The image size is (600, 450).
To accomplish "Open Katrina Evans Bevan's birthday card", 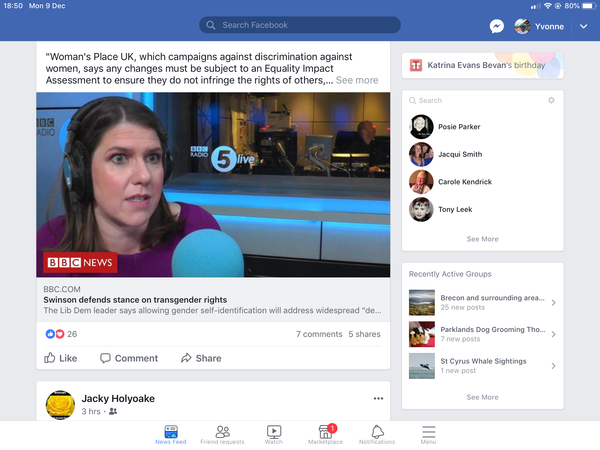I will pos(482,65).
